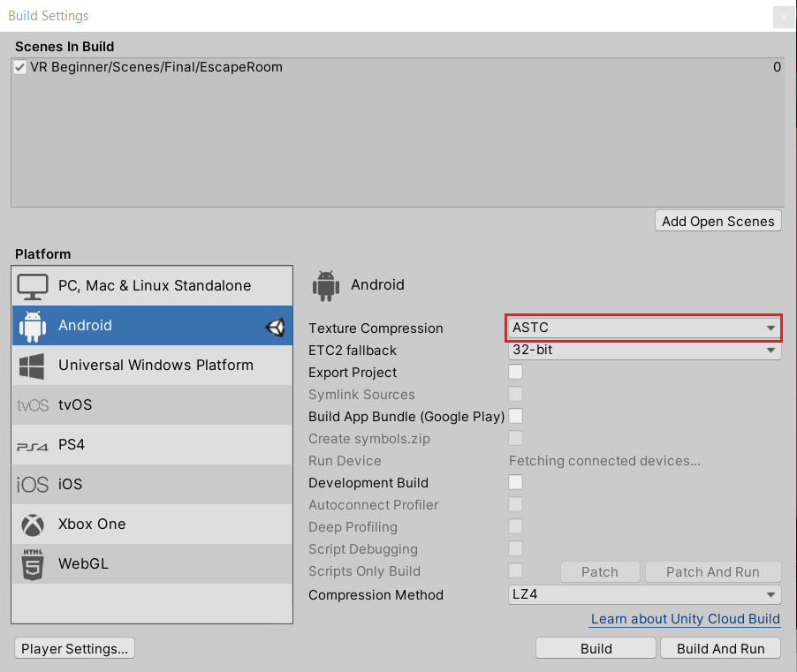Click the Build And Run button
Viewport: 797px width, 672px height.
tap(720, 648)
